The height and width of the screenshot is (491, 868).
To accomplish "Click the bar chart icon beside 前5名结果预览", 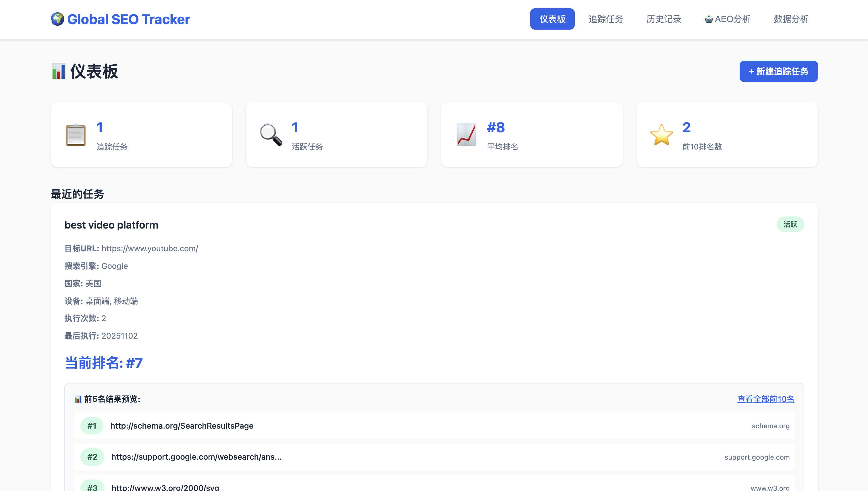I will pyautogui.click(x=78, y=399).
